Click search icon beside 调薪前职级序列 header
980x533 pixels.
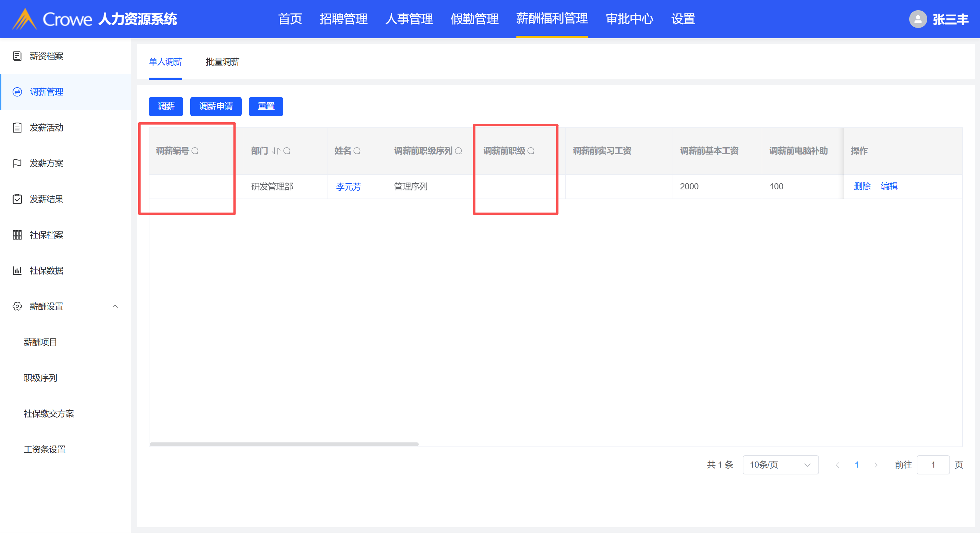click(459, 151)
